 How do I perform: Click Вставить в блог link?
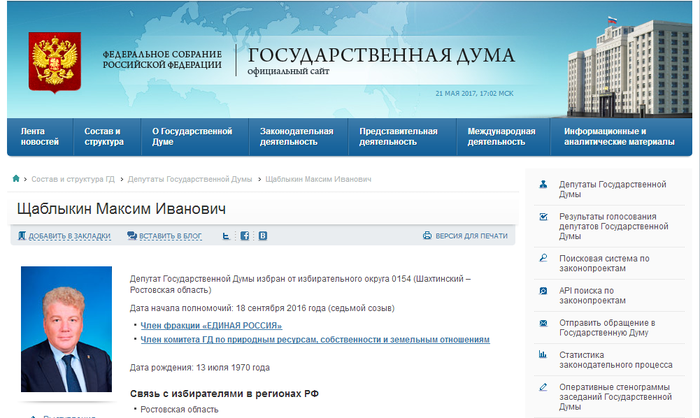(171, 236)
